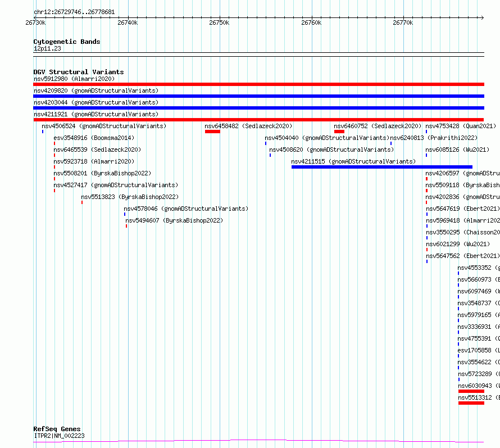
Task: Open nsv3554622 variant label
Action: click(479, 362)
